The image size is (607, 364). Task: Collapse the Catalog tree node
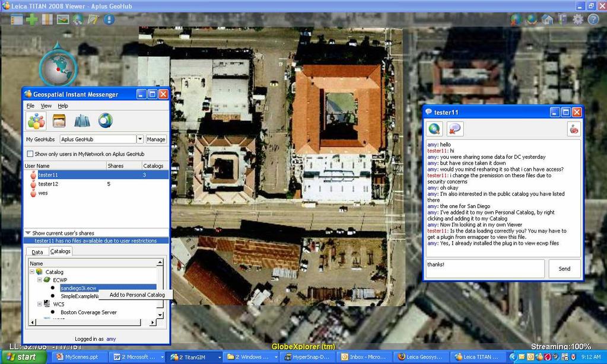pos(32,272)
